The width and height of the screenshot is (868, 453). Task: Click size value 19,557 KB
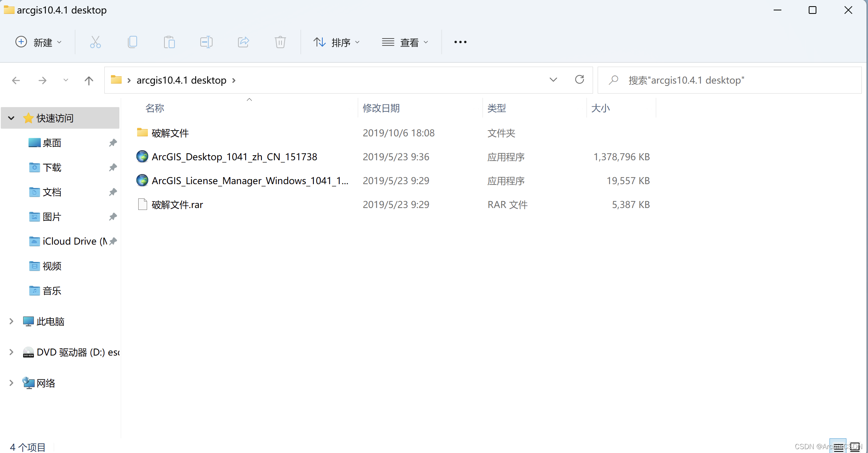628,181
